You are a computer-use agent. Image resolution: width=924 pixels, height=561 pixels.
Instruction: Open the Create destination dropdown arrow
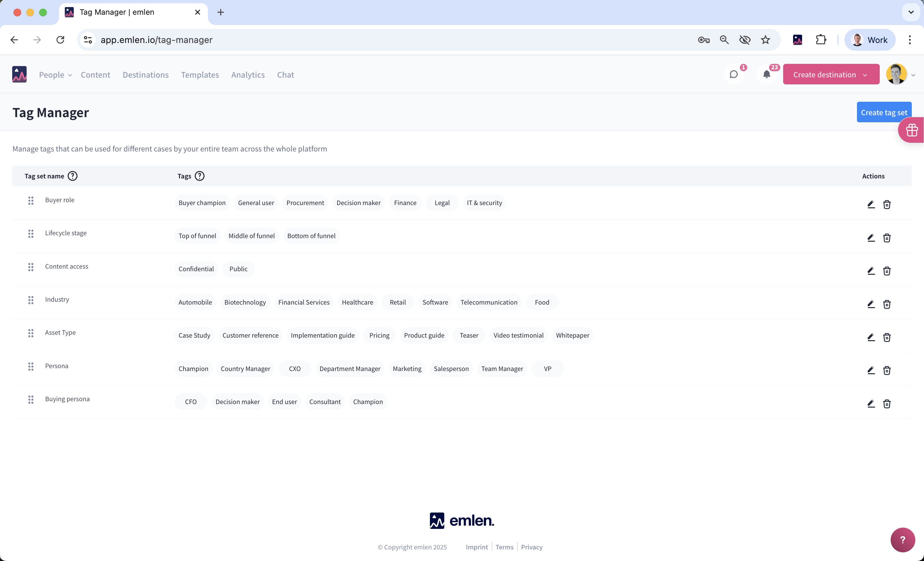[x=865, y=75]
